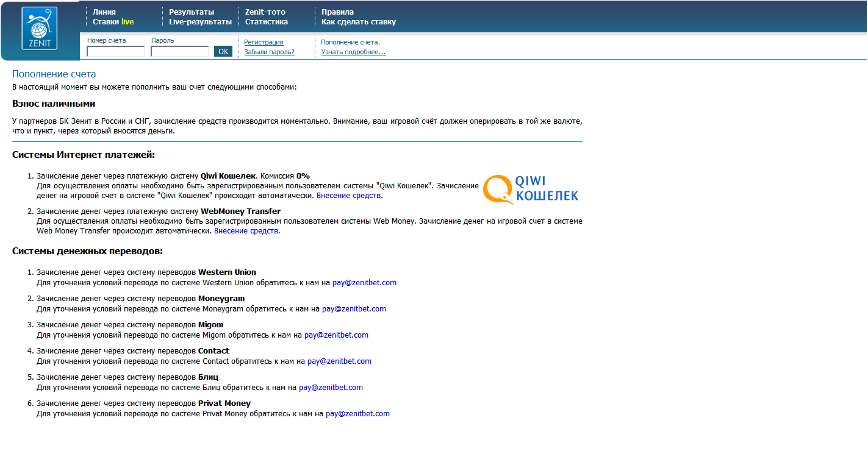Viewport: 868px width, 451px height.
Task: Focus the Пароль input field
Action: pyautogui.click(x=180, y=52)
